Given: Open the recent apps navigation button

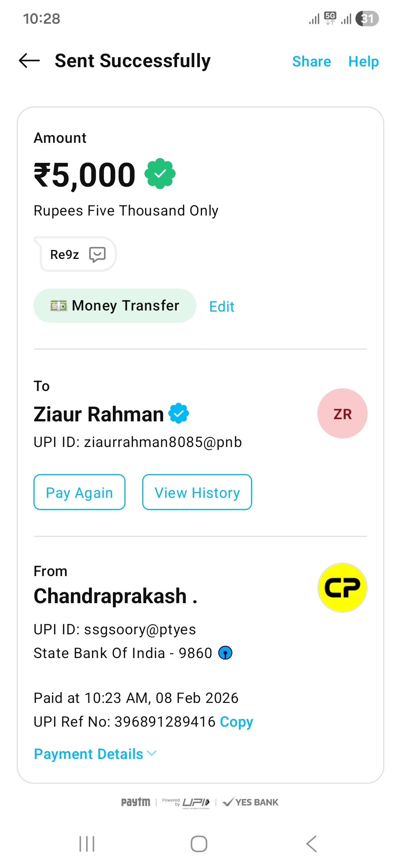Looking at the screenshot, I should tap(87, 844).
